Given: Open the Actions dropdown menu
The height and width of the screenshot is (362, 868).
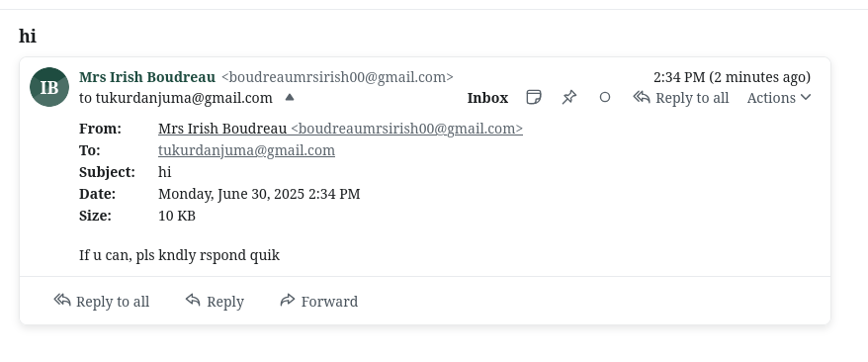Looking at the screenshot, I should [779, 98].
